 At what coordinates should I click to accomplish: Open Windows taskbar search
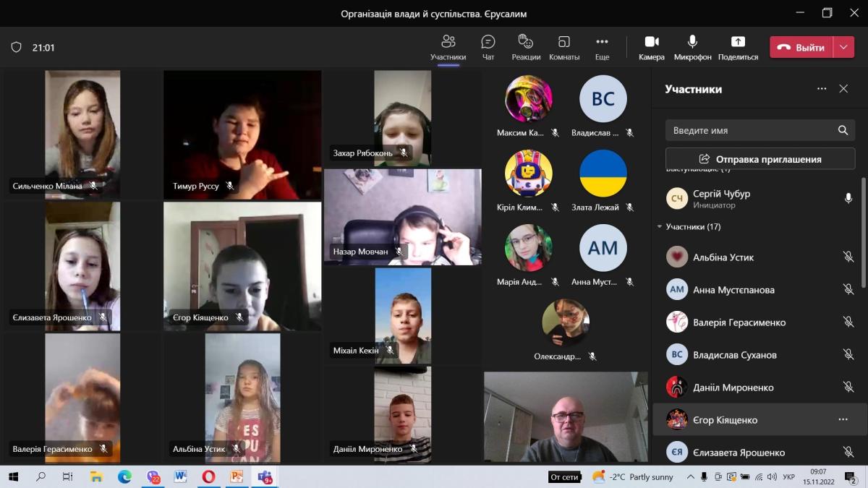(x=41, y=476)
